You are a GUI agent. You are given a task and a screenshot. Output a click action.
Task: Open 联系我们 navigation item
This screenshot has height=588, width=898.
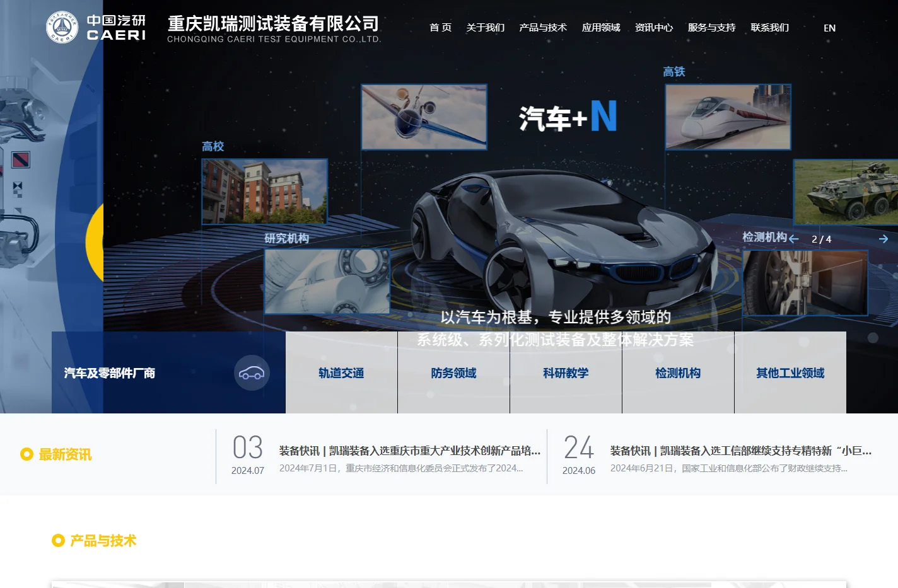[x=769, y=28]
